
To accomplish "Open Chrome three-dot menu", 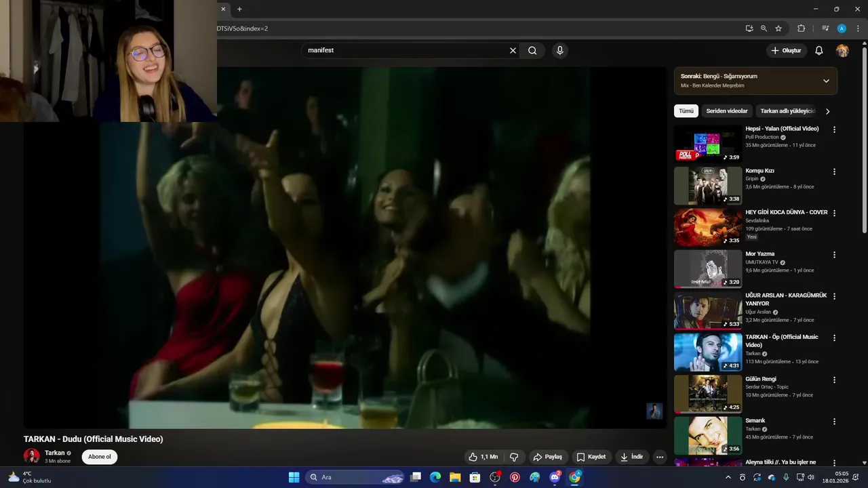I will tap(858, 28).
